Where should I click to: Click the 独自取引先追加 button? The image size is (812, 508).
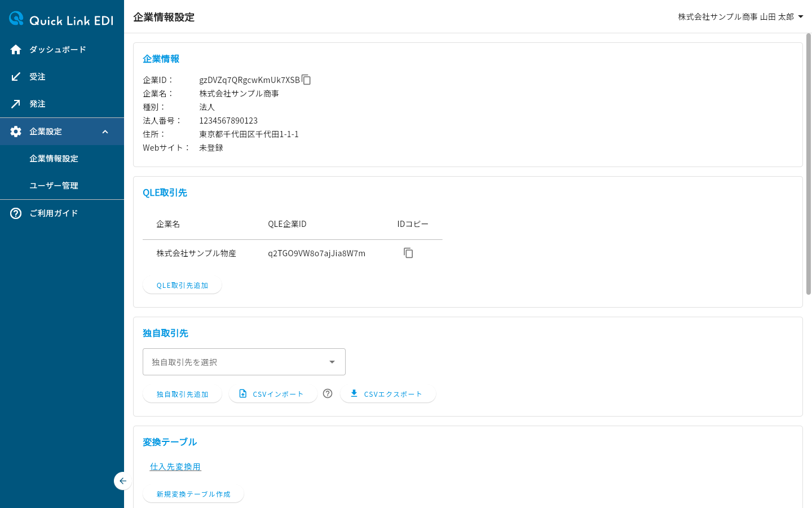[182, 395]
